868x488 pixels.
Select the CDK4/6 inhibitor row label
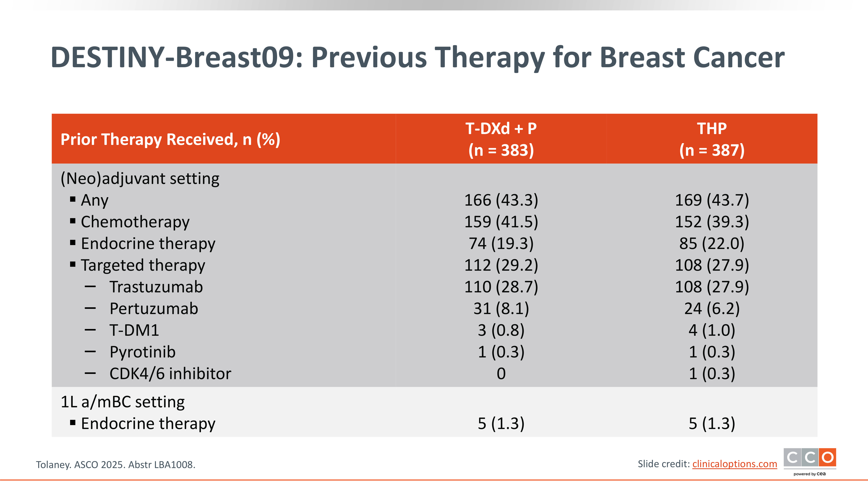(170, 374)
